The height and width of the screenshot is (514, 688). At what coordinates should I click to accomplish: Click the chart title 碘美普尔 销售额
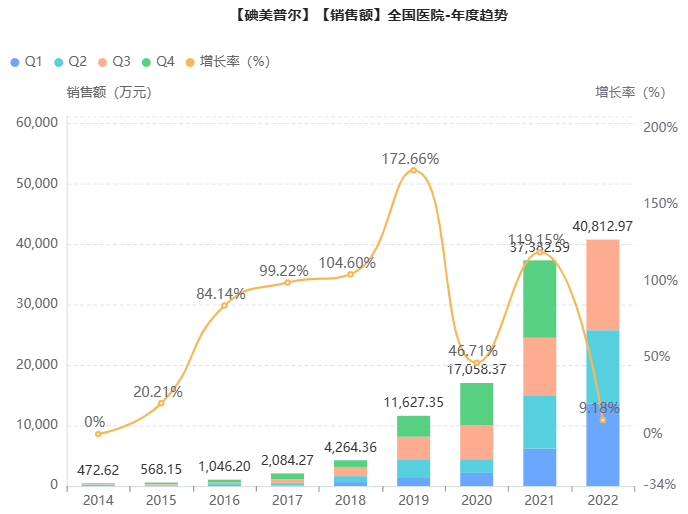[371, 15]
